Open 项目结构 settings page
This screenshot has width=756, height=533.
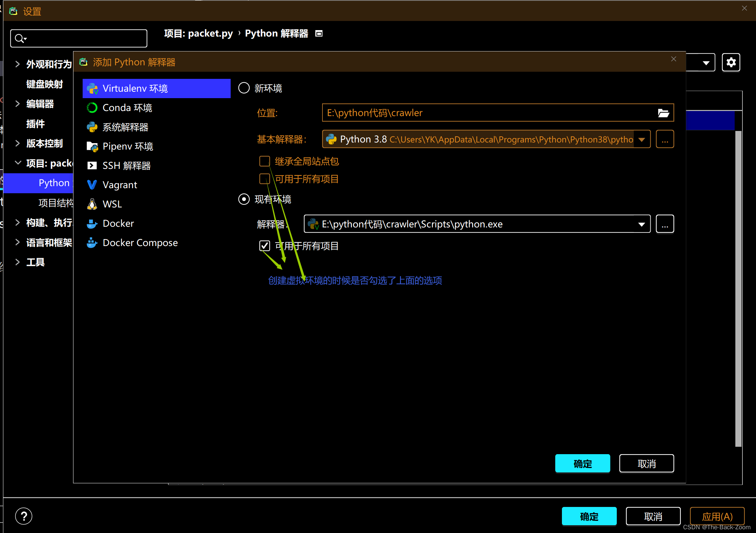pos(56,203)
